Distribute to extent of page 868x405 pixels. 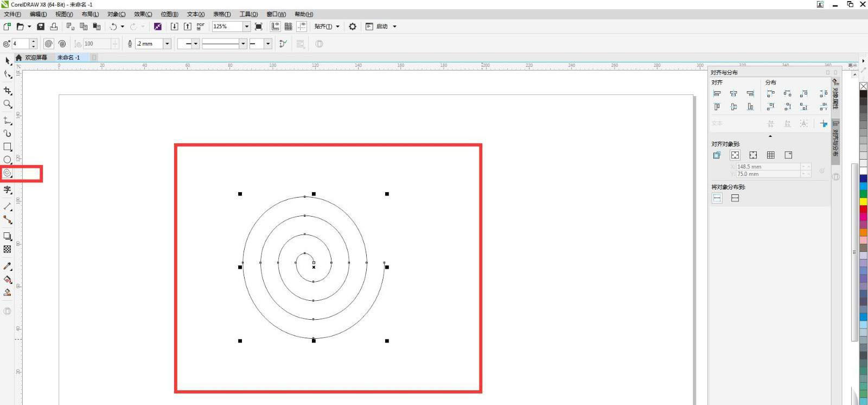coord(735,198)
